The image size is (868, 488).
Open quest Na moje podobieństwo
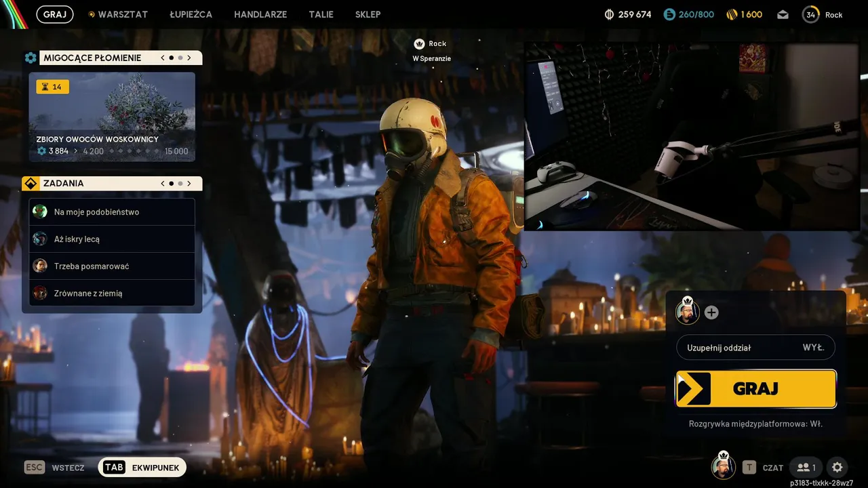pyautogui.click(x=112, y=211)
